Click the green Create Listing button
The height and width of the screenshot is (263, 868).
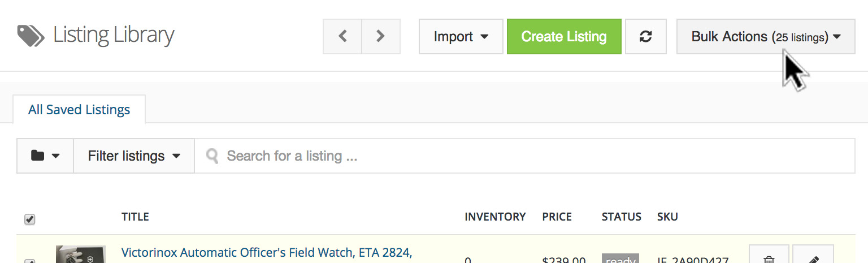(564, 36)
